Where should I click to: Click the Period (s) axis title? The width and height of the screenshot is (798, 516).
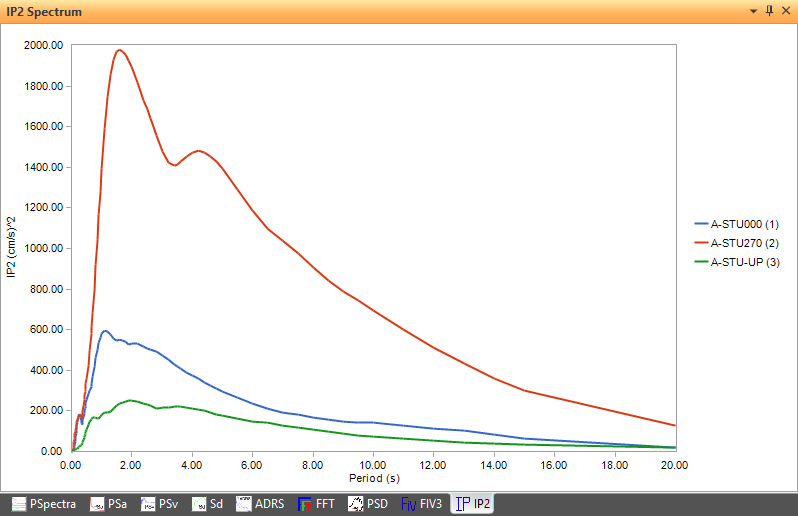372,478
